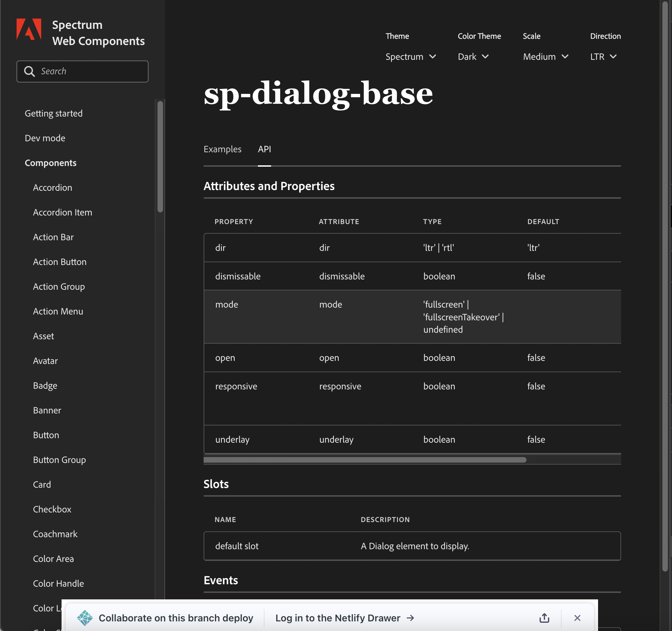
Task: Select Accordion in the components list
Action: (x=52, y=188)
